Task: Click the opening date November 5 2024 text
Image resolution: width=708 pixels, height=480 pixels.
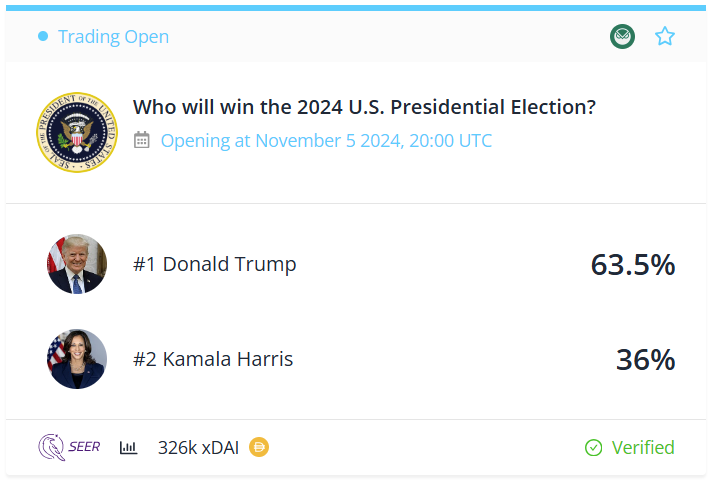Action: tap(326, 140)
